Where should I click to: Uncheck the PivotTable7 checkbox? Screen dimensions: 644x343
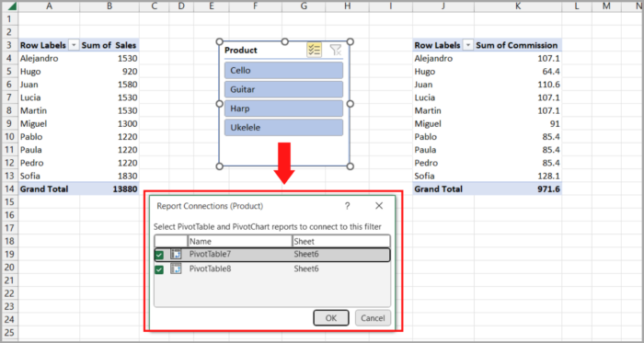point(159,255)
